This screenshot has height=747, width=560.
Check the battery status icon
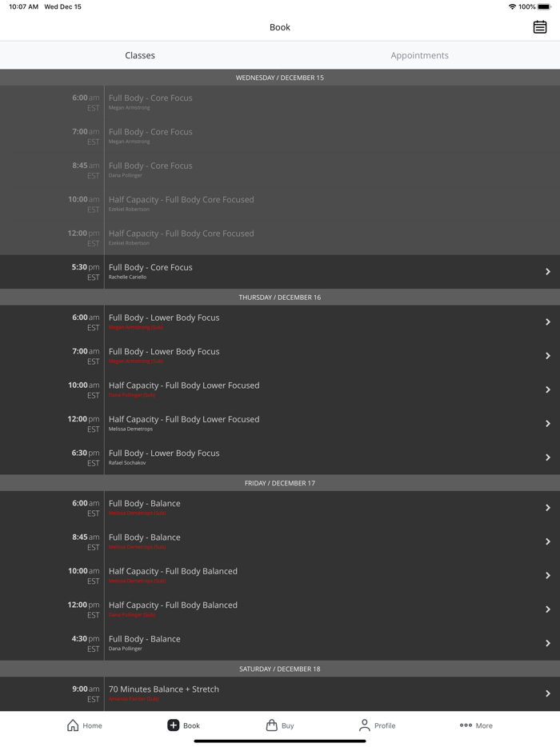(544, 6)
